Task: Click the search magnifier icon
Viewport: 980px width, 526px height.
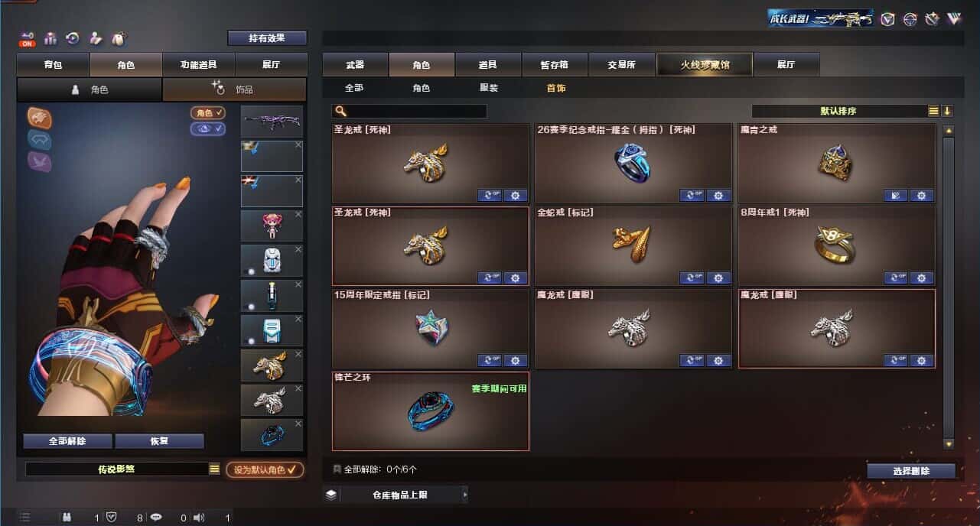Action: point(340,111)
